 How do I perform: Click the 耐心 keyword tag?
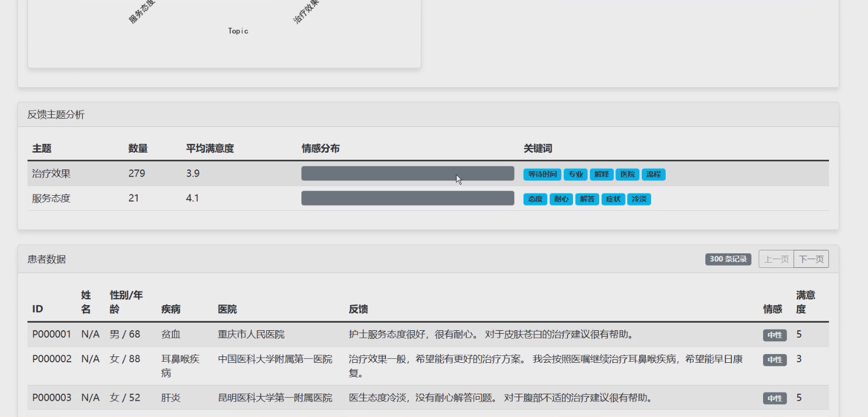[561, 199]
